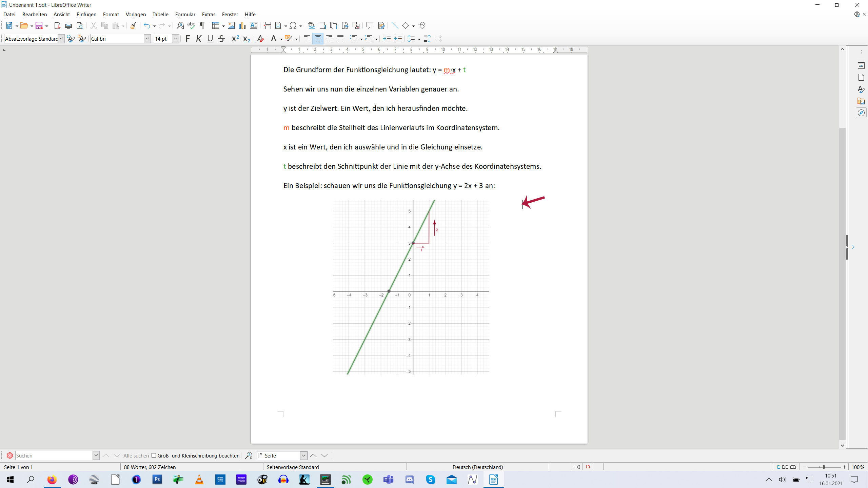Click Deutsch (Deutschland) language in status bar

(x=477, y=467)
